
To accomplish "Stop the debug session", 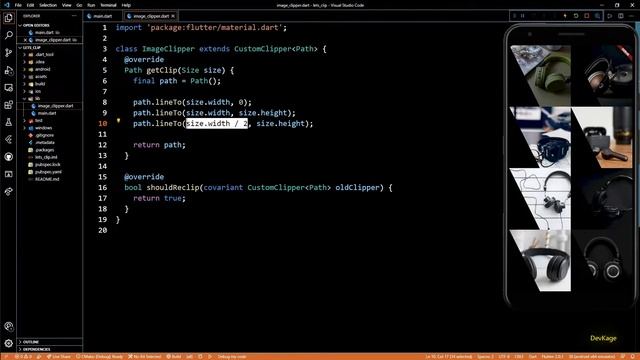I will click(587, 16).
